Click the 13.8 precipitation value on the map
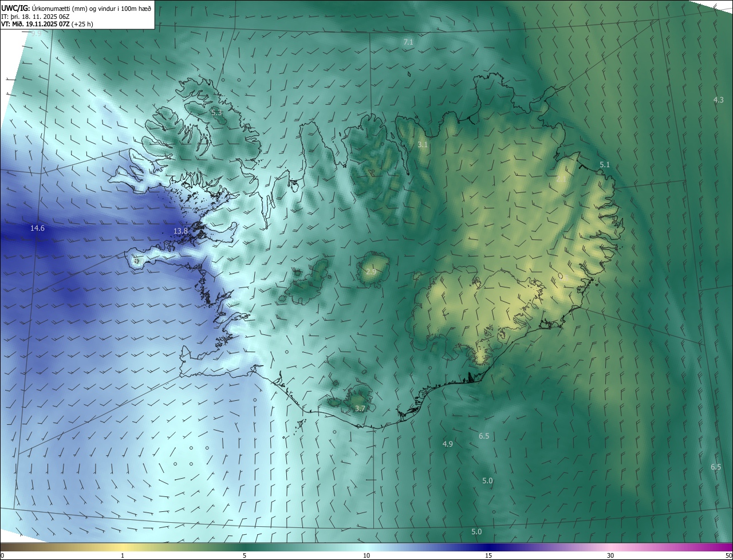This screenshot has width=733, height=560. [x=180, y=231]
